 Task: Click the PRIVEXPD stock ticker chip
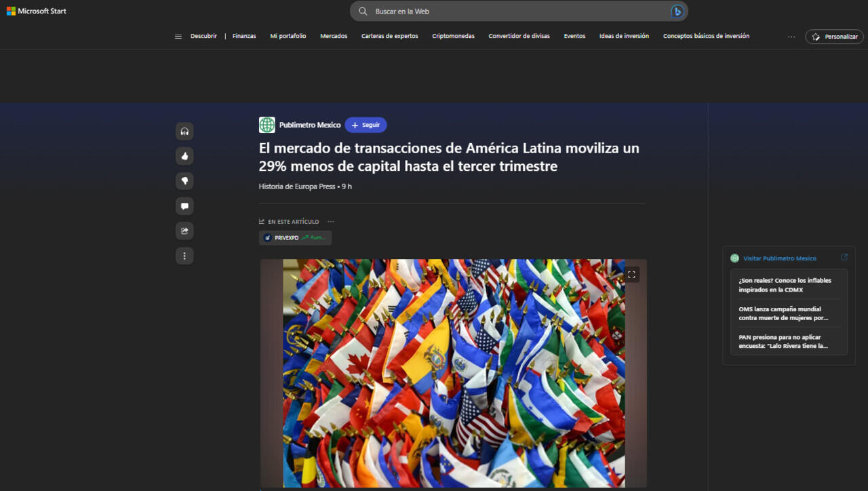pyautogui.click(x=295, y=238)
